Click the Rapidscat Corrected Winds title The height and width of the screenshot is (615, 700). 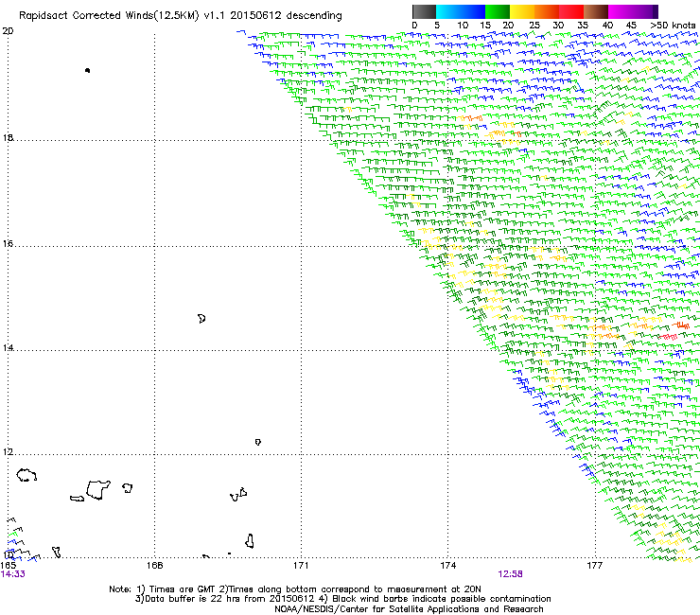click(181, 16)
